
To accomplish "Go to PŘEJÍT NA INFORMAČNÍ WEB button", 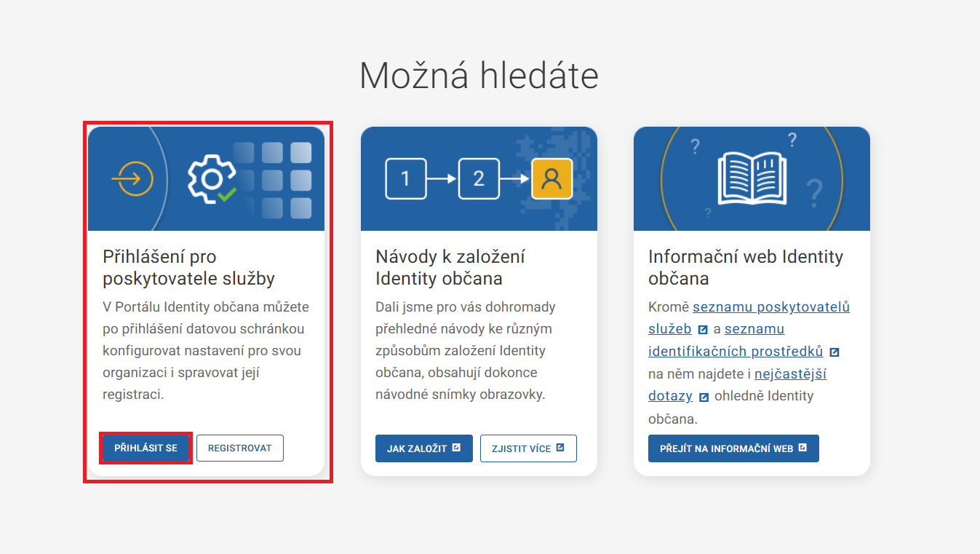I will [x=733, y=448].
